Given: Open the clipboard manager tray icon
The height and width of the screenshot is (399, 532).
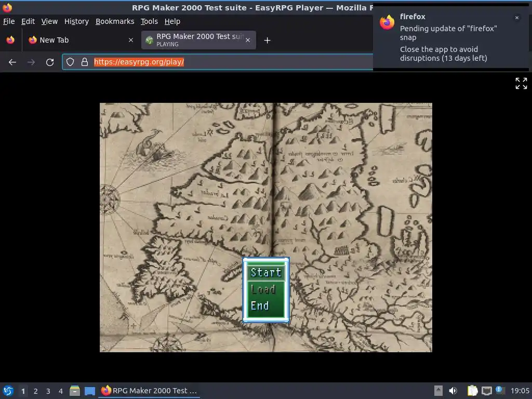Looking at the screenshot, I should point(472,391).
